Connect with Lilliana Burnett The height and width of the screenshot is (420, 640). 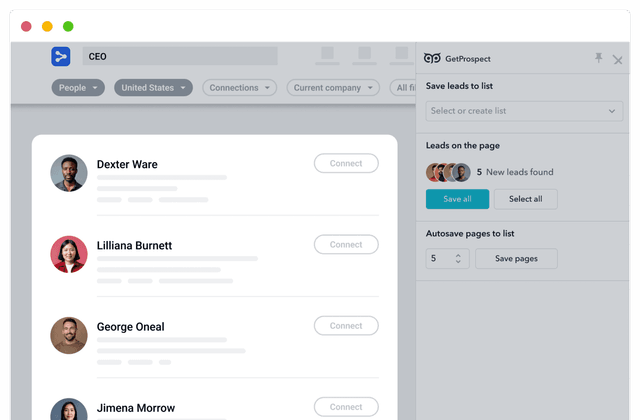(346, 244)
